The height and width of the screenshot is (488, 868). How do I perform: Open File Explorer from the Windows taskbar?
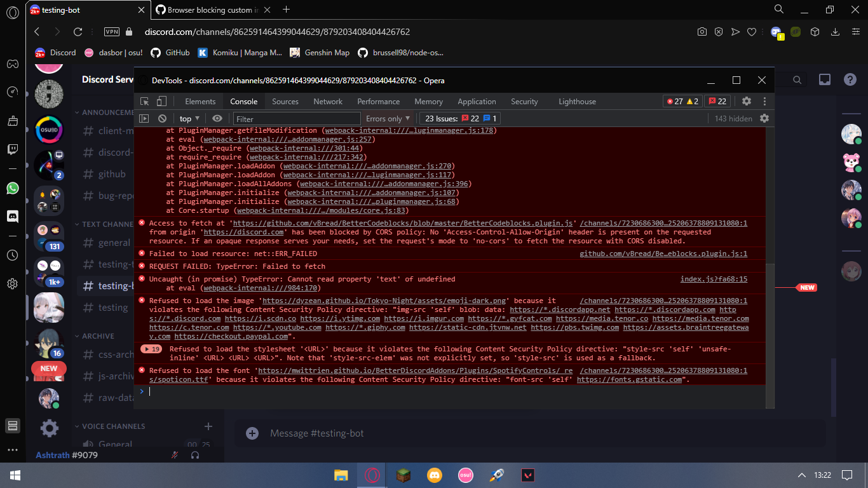click(341, 475)
